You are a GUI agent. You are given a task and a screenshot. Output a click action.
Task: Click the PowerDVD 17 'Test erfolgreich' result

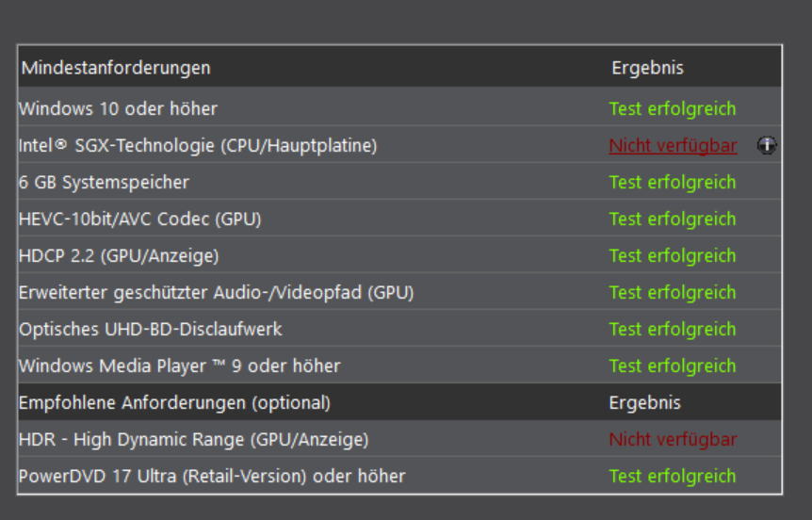click(672, 477)
